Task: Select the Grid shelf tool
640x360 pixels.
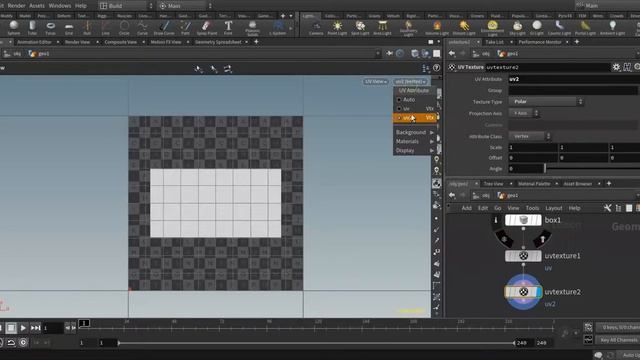Action: pos(69,28)
